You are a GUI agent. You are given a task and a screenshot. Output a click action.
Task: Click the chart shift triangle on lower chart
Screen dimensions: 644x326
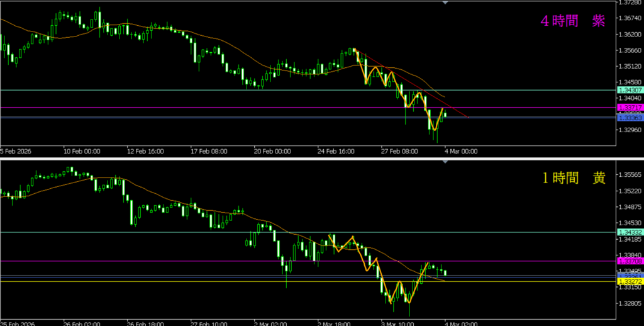coord(445,162)
